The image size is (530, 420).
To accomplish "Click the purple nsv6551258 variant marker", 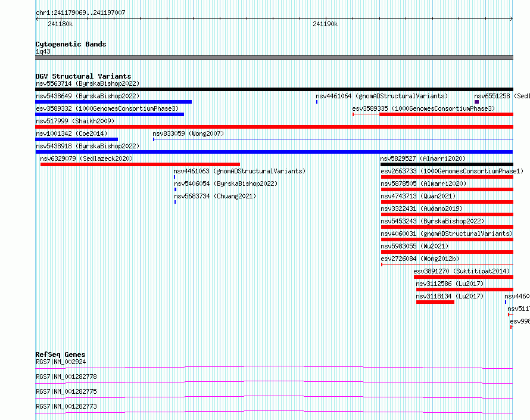I will [476, 102].
